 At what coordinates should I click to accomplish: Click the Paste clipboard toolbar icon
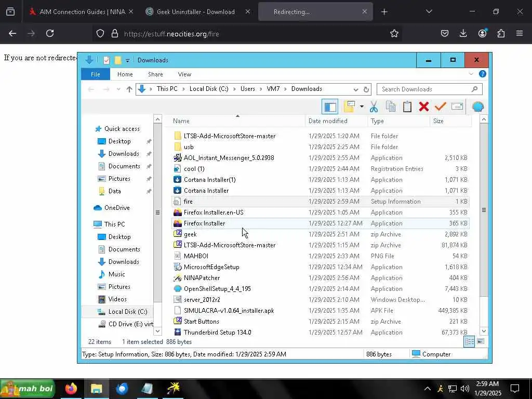(407, 107)
